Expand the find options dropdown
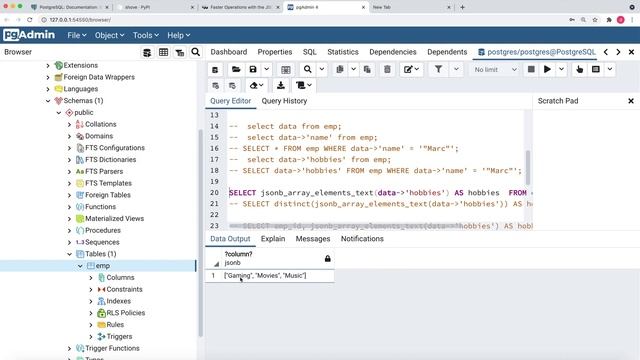The width and height of the screenshot is (640, 360). [322, 70]
